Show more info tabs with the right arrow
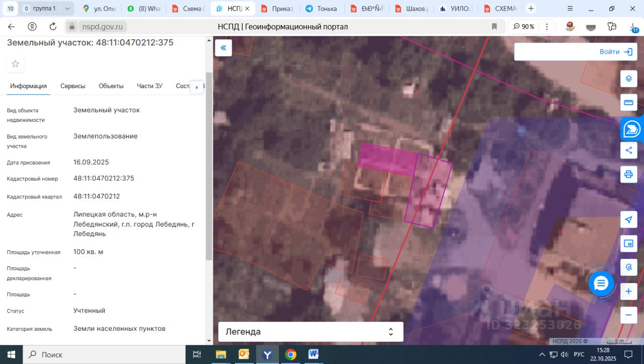644x364 pixels. 196,87
